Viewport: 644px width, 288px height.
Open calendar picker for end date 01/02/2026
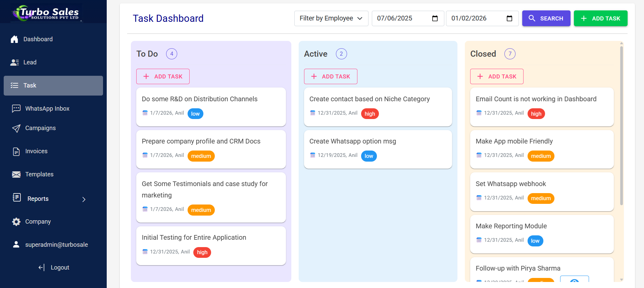(509, 18)
